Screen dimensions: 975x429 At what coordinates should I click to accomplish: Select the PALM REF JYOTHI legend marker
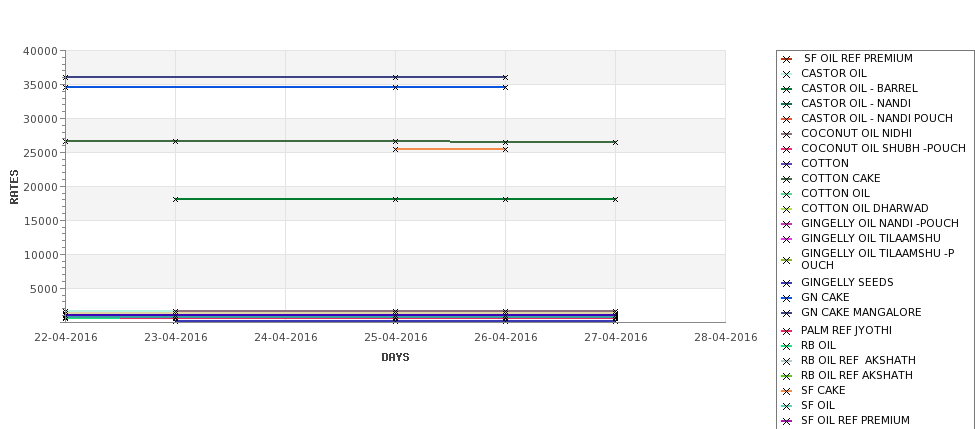(786, 331)
